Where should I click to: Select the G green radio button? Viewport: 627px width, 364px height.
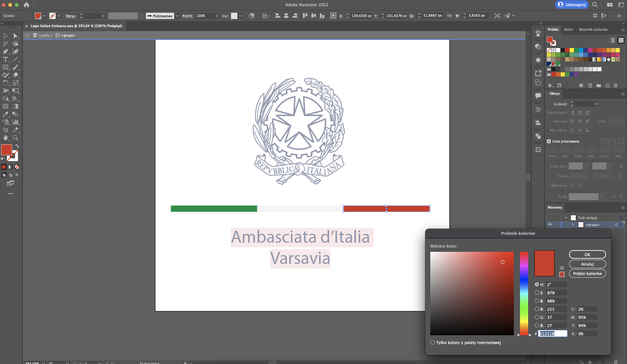[x=537, y=317]
